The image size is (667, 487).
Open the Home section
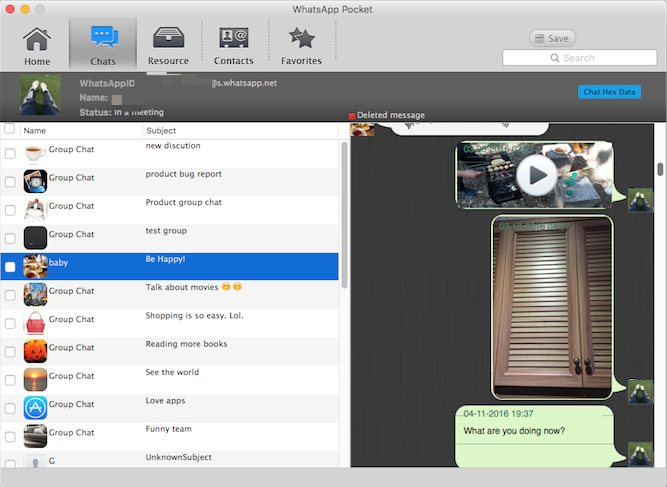37,46
